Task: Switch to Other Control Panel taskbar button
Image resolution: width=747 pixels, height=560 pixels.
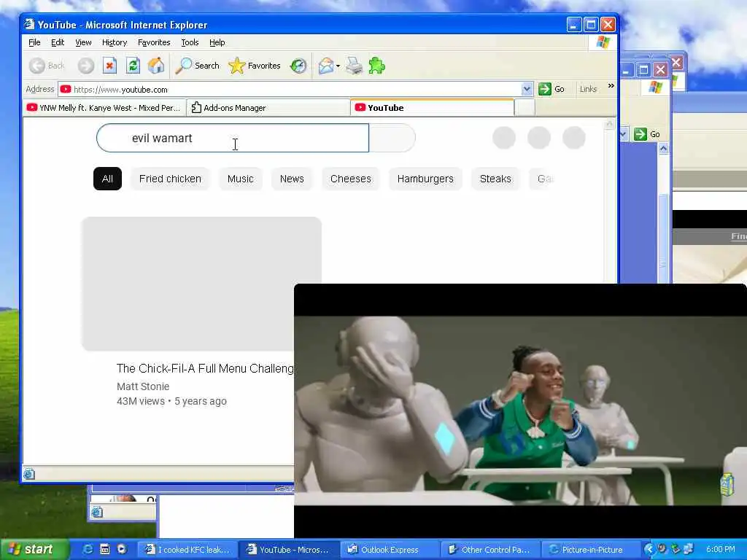Action: (491, 550)
